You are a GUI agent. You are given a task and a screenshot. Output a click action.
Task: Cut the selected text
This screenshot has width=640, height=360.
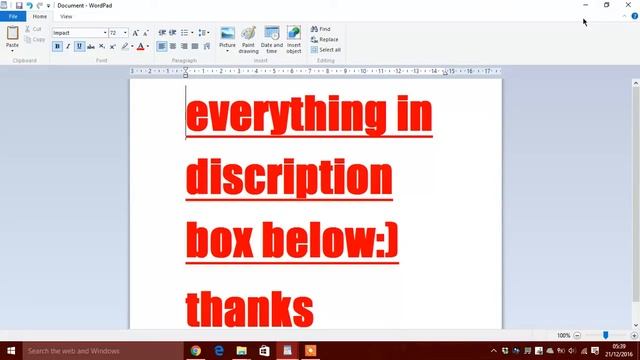click(x=33, y=29)
